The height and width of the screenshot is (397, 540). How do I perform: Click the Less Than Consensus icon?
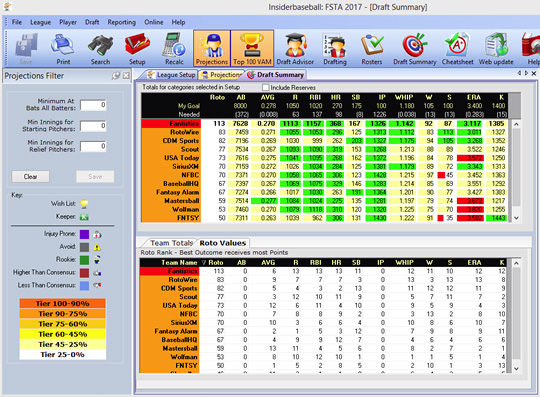[97, 285]
